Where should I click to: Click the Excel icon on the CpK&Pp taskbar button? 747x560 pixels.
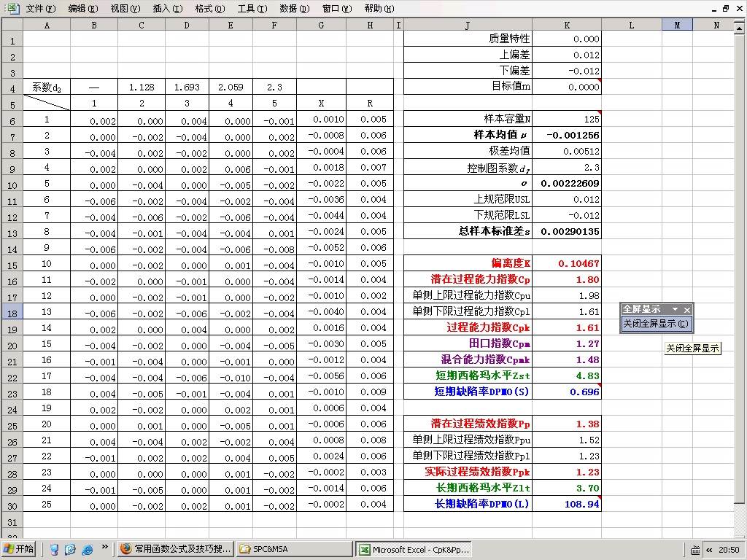(x=363, y=549)
